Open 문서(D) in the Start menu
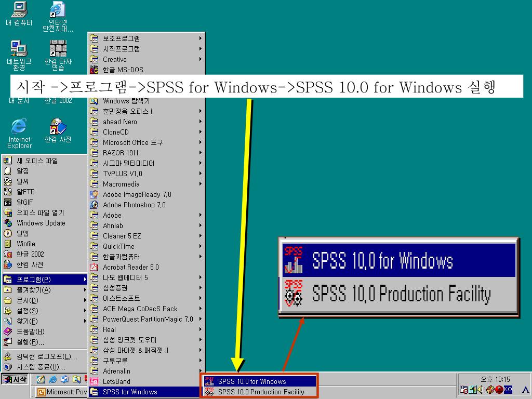 tap(44, 300)
